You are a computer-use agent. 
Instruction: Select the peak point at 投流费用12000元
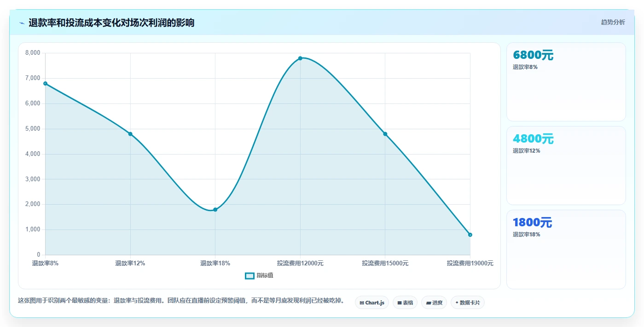click(300, 58)
